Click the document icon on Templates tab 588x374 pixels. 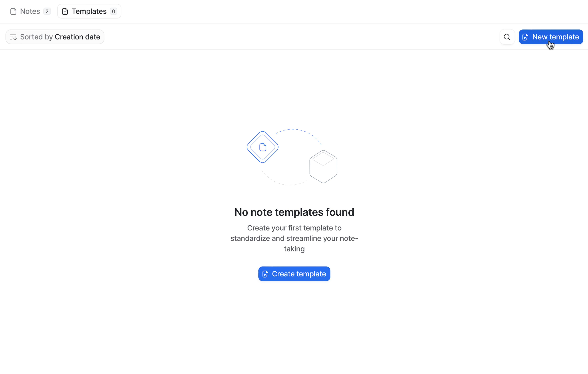point(65,11)
